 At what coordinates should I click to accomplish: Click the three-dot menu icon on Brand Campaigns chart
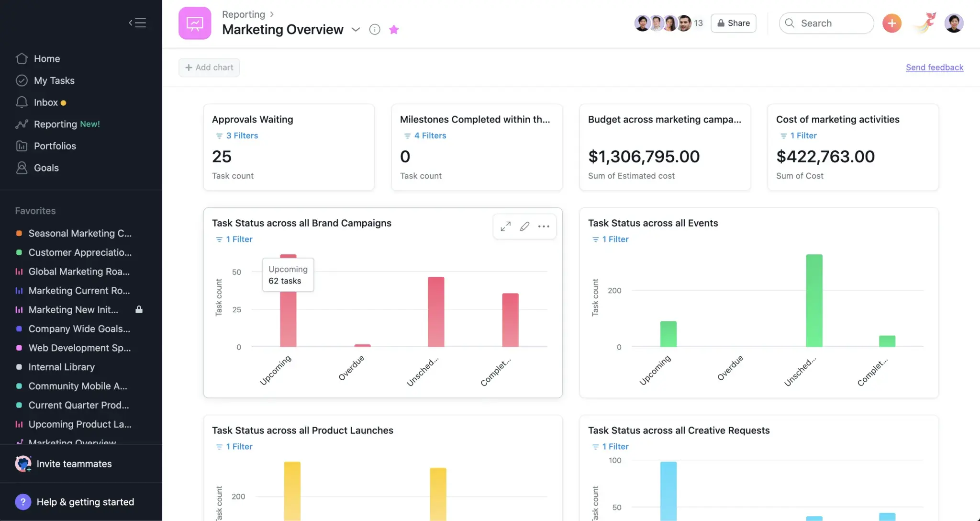pyautogui.click(x=544, y=226)
